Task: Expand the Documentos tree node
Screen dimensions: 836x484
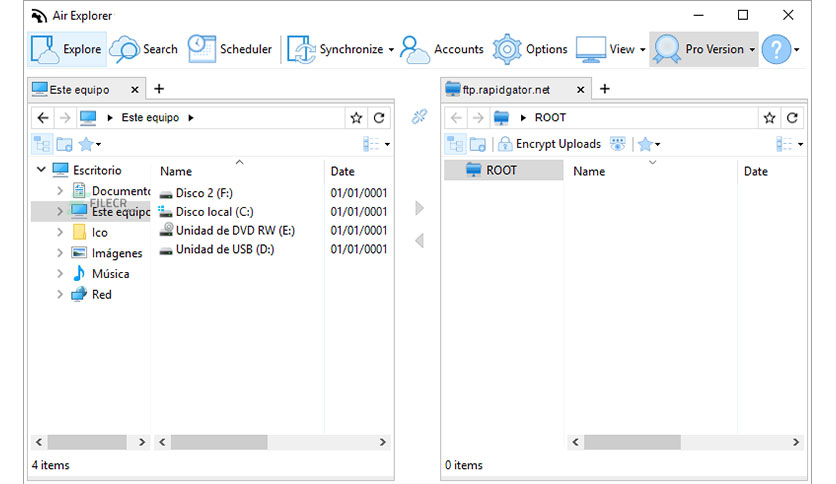Action: [60, 190]
